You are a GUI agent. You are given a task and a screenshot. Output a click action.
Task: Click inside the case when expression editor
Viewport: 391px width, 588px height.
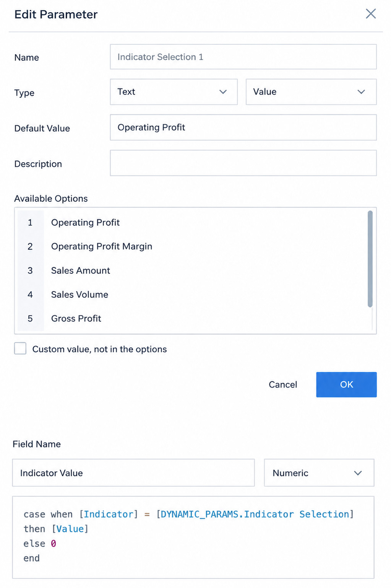point(193,537)
